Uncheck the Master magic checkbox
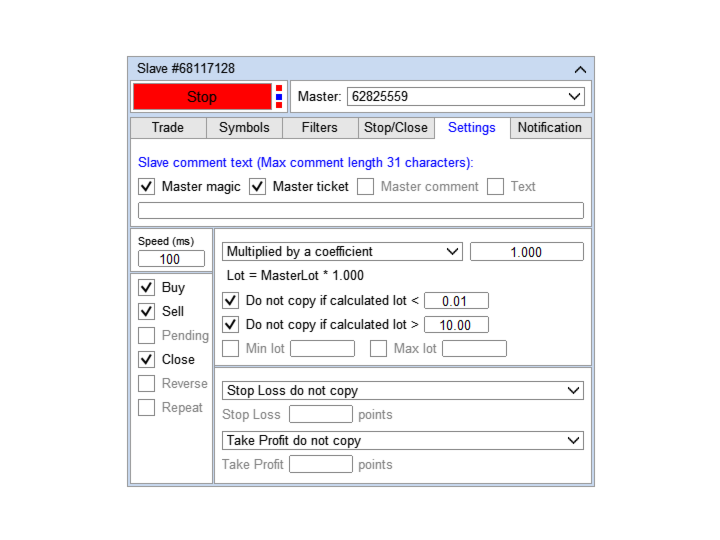This screenshot has width=720, height=540. click(146, 186)
